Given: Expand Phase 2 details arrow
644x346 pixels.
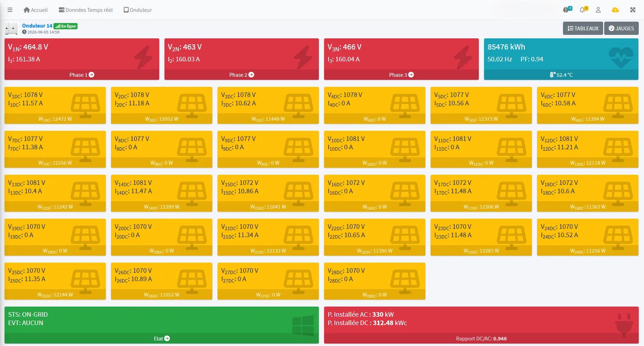Looking at the screenshot, I should point(251,75).
